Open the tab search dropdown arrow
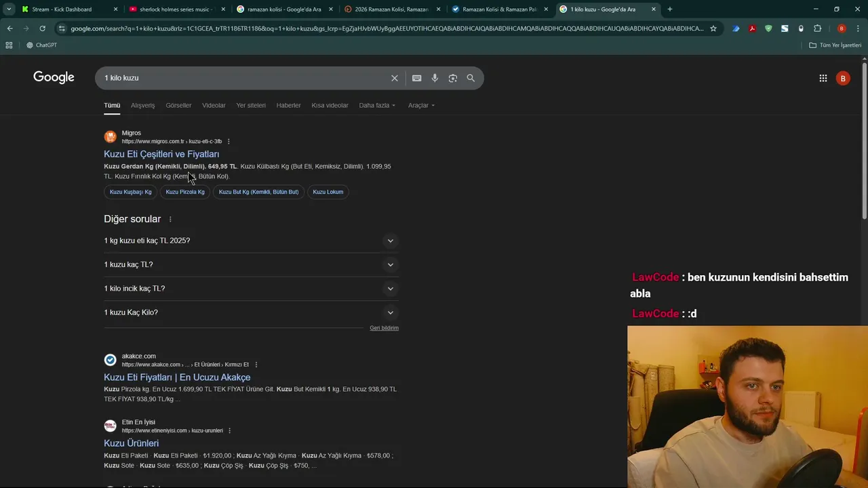The height and width of the screenshot is (488, 868). click(9, 9)
